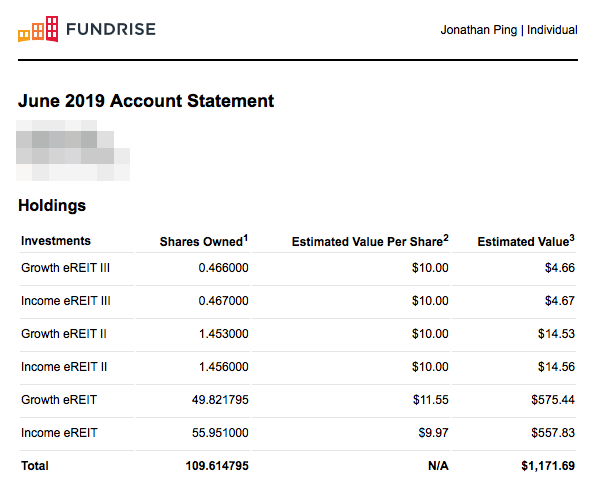Click shares value 55.951000
The width and height of the screenshot is (600, 493).
coord(220,433)
